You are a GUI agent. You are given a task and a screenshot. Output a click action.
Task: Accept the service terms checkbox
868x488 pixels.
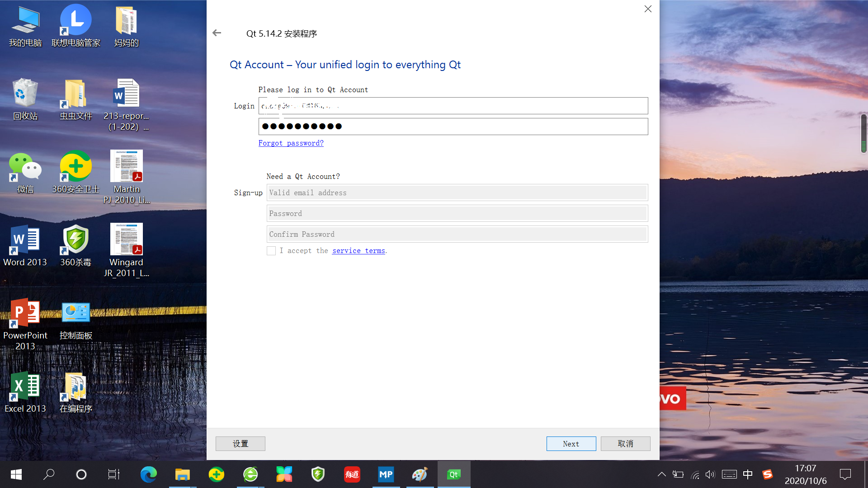click(271, 251)
